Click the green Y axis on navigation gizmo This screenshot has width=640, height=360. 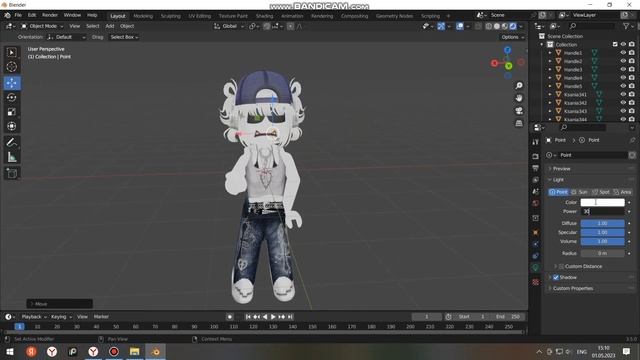(509, 66)
